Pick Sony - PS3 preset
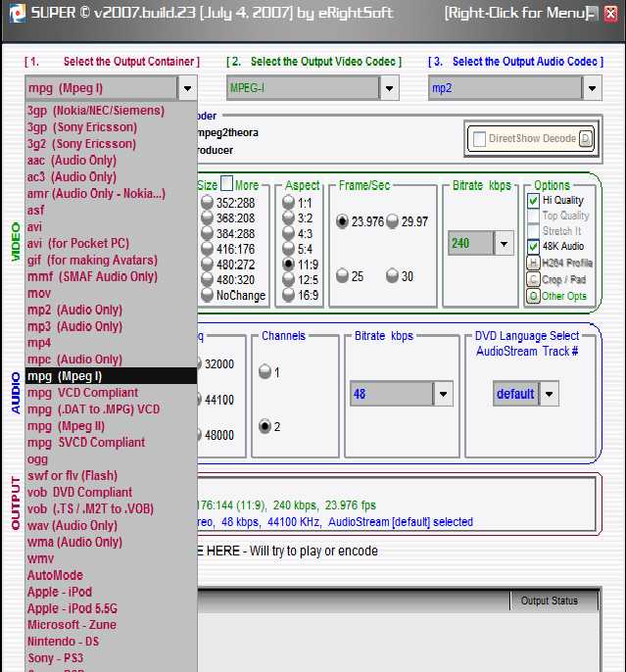The image size is (626, 672). (111, 658)
